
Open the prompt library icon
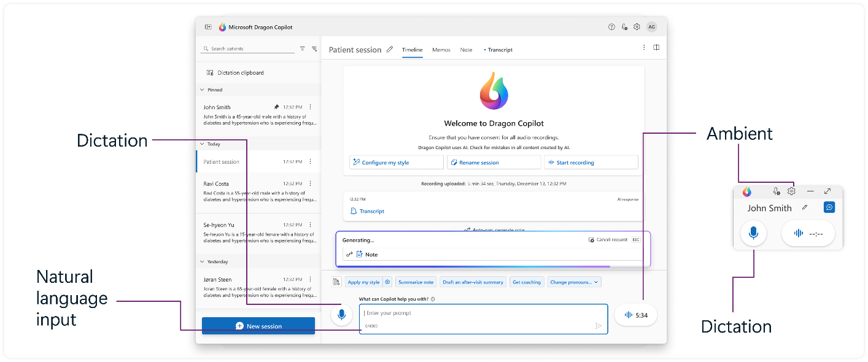click(x=336, y=282)
